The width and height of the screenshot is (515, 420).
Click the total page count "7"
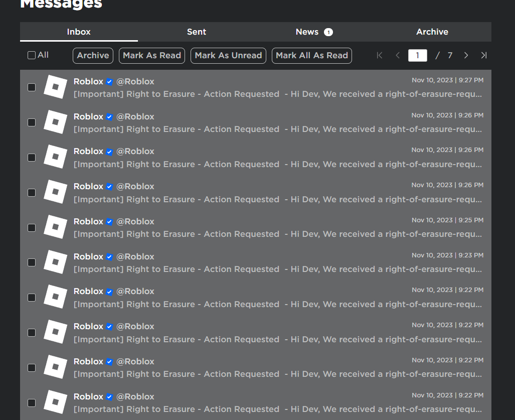click(450, 55)
